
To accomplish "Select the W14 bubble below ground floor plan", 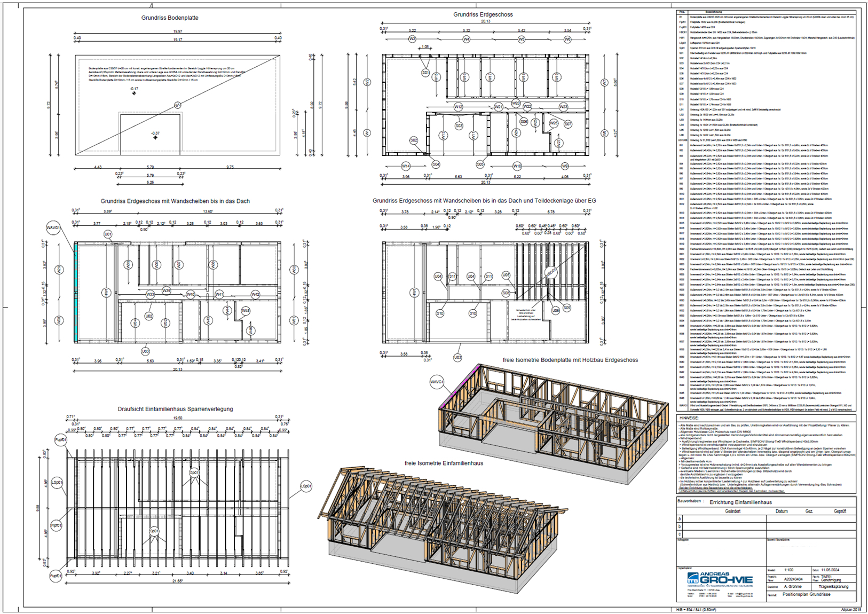I will click(x=406, y=166).
